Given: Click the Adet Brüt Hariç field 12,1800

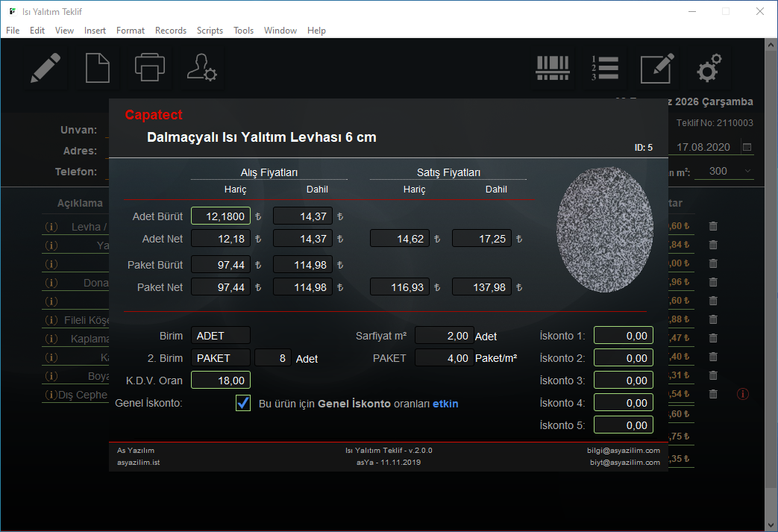Looking at the screenshot, I should (221, 216).
